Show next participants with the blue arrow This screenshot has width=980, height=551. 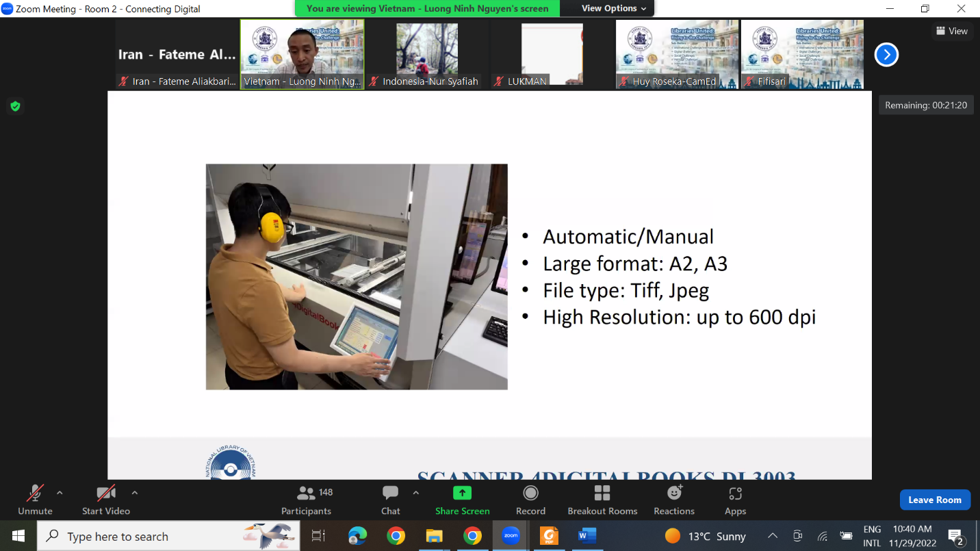click(886, 55)
